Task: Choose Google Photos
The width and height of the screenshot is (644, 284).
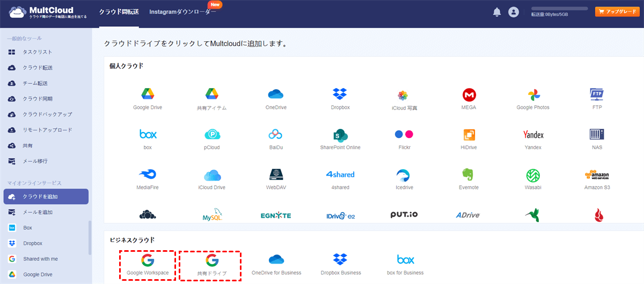Action: point(533,99)
